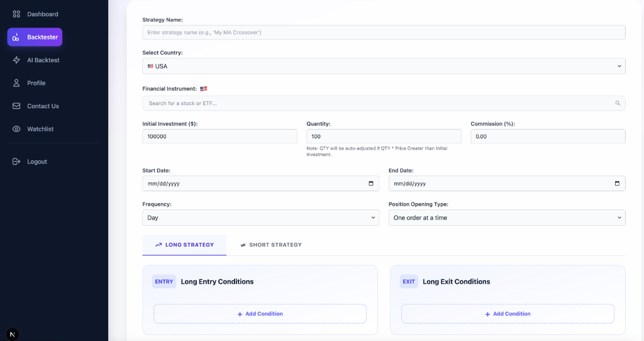Click the Commission (%) input field
644x341 pixels.
[x=548, y=137]
